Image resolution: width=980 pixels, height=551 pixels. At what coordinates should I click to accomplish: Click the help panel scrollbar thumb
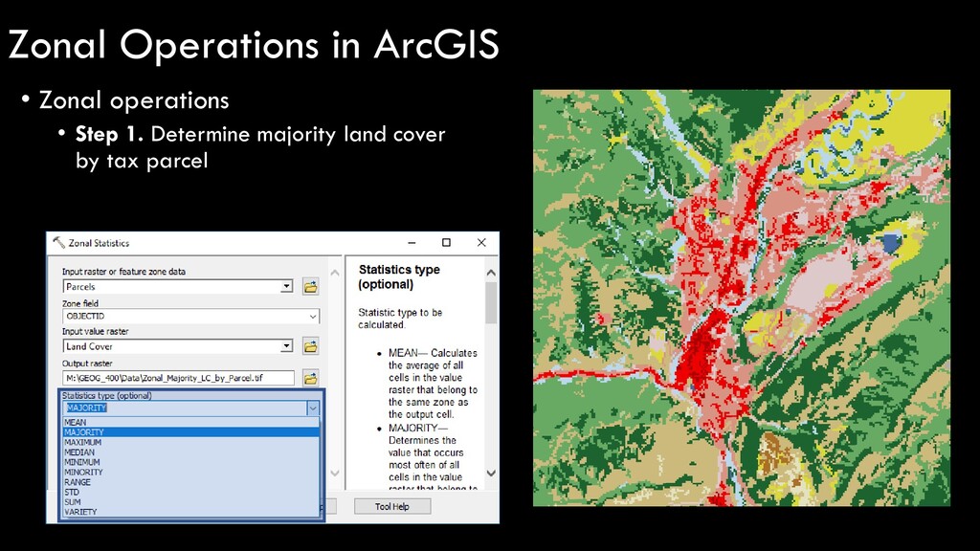[491, 303]
